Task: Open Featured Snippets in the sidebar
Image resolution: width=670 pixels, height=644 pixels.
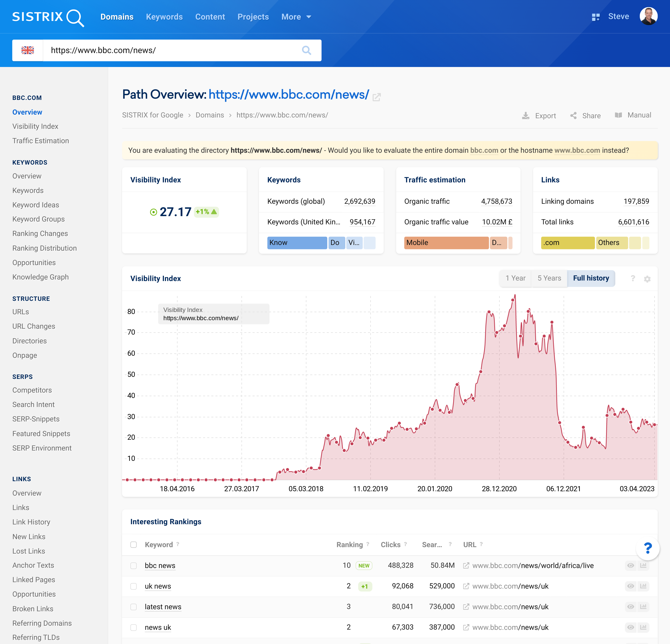Action: [x=41, y=434]
